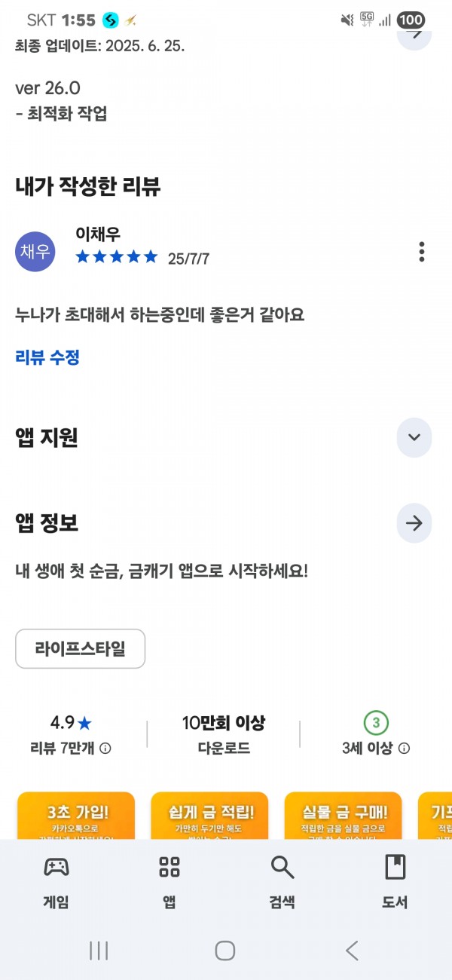The height and width of the screenshot is (980, 452).
Task: Switch to the 앱 tab
Action: 169,882
